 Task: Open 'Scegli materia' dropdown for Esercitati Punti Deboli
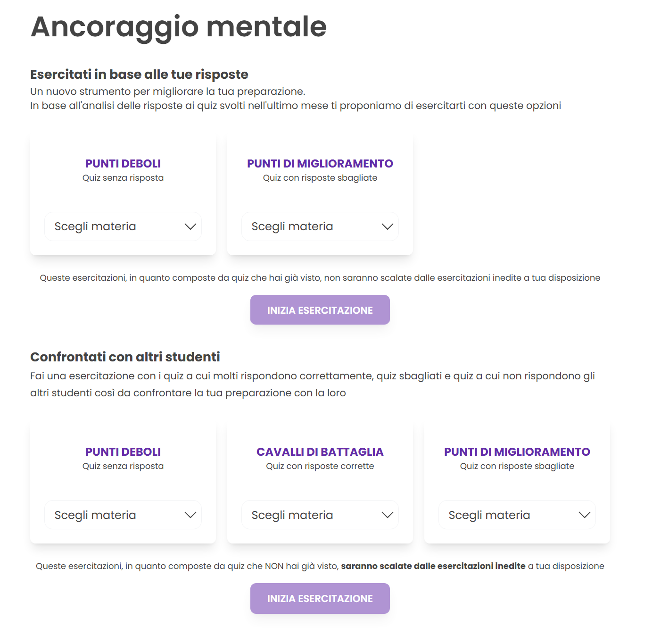coord(113,227)
